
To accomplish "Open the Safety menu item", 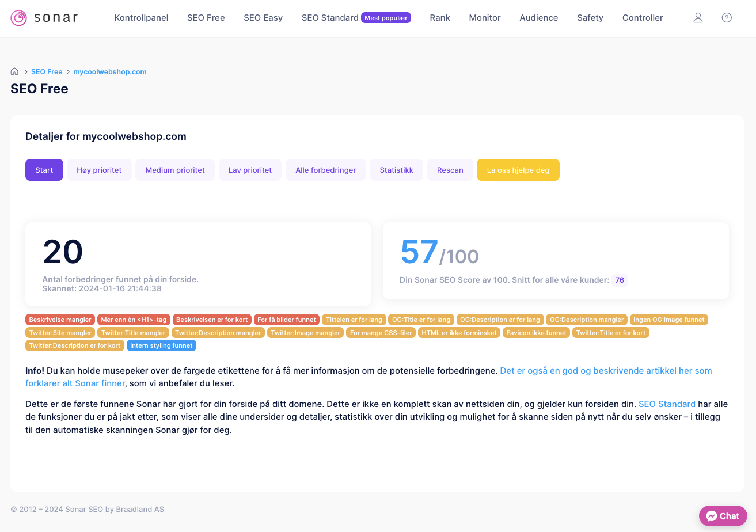I will (x=590, y=18).
